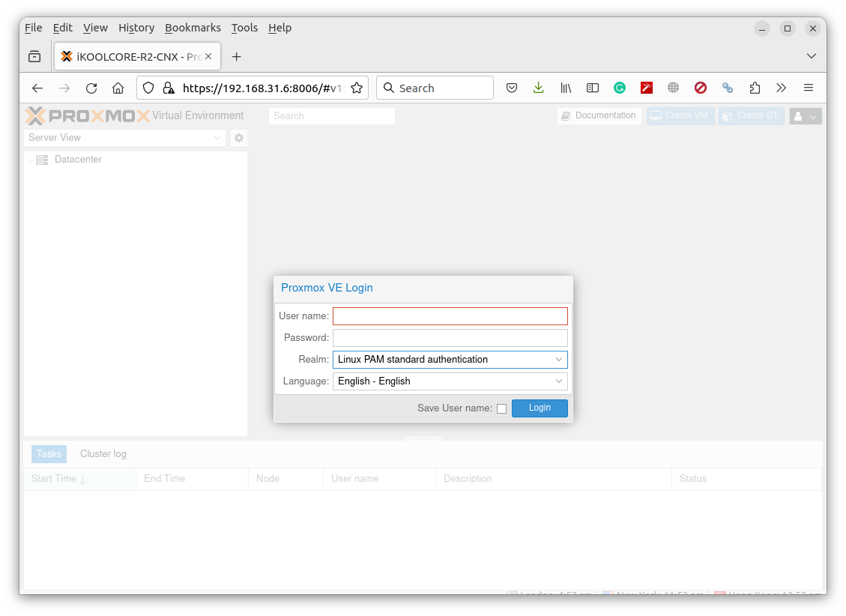This screenshot has height=616, width=846.
Task: Open the downloads arrow icon
Action: tap(539, 88)
